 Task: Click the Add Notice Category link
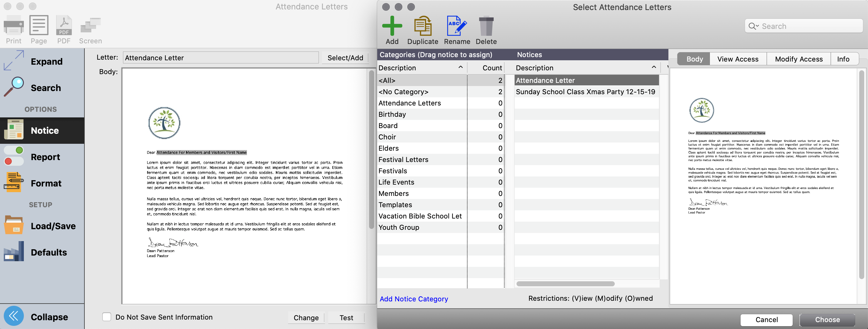click(x=414, y=299)
